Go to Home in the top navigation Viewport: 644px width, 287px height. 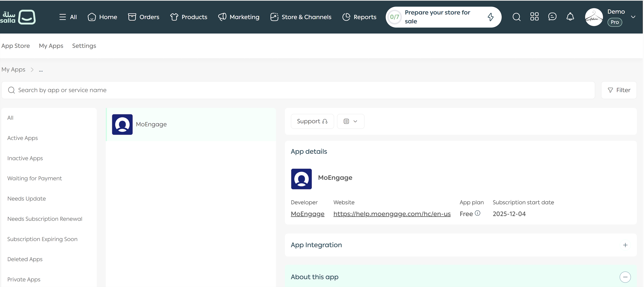(102, 17)
